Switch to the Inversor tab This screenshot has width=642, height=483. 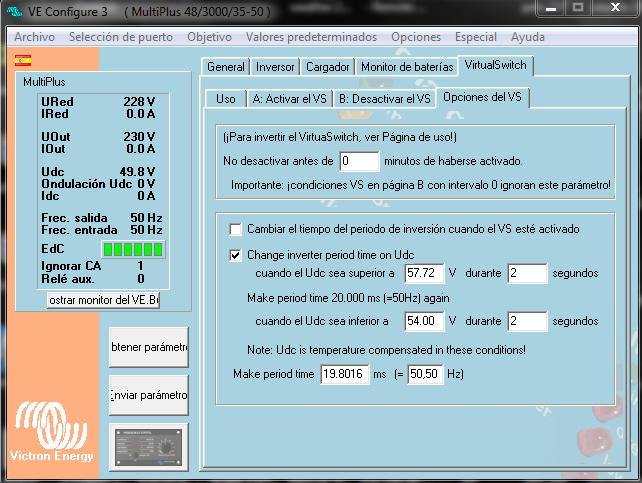275,67
